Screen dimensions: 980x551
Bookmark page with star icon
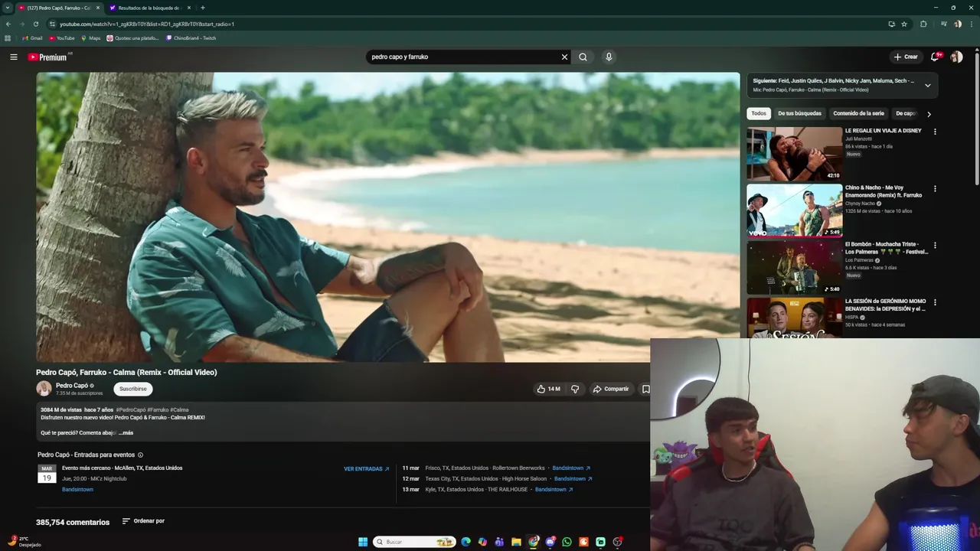(x=904, y=24)
